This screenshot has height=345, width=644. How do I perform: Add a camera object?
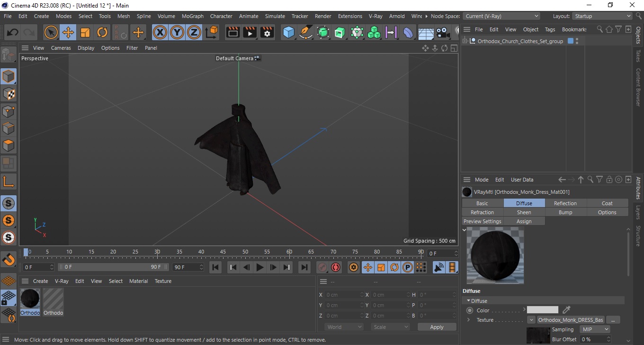pyautogui.click(x=443, y=33)
